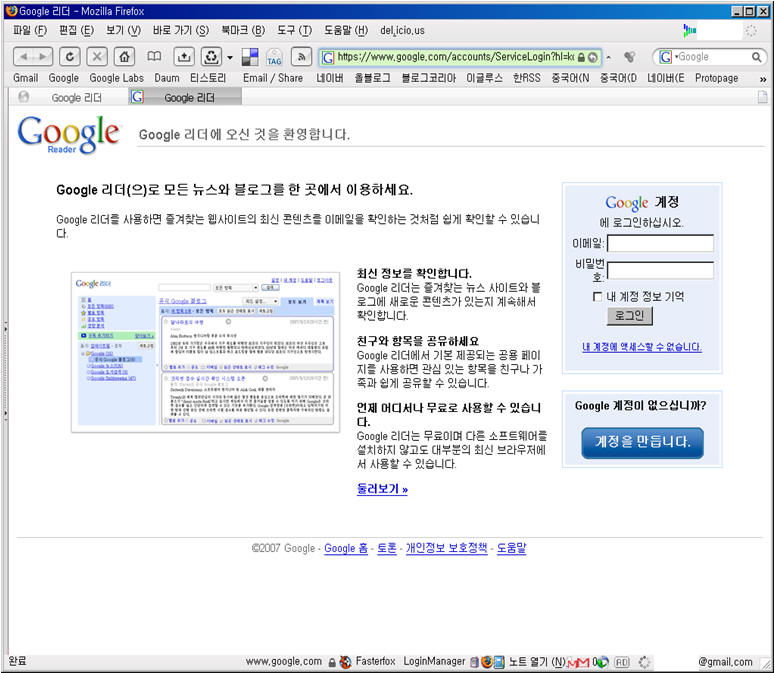The image size is (775, 673).
Task: Click the lock icon in the address bar
Action: point(581,57)
